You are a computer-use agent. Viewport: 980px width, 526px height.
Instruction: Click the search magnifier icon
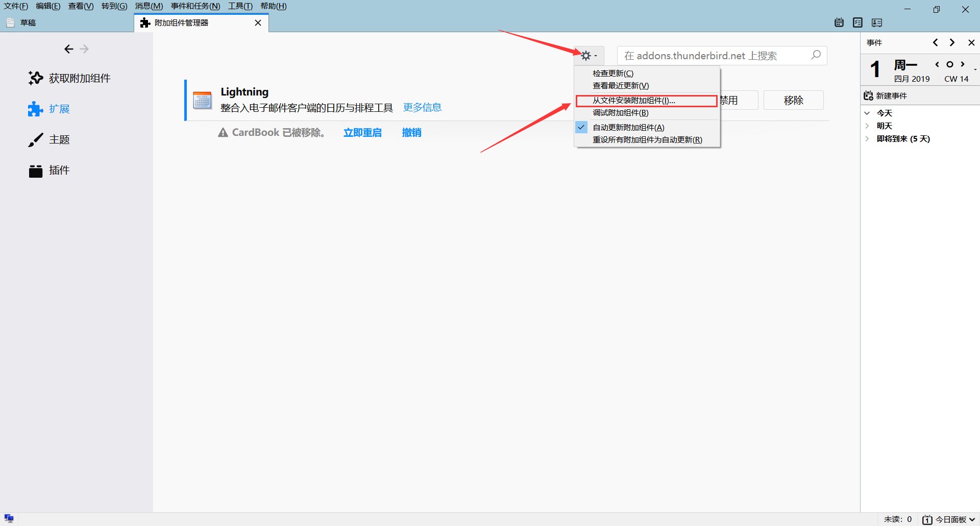(816, 55)
